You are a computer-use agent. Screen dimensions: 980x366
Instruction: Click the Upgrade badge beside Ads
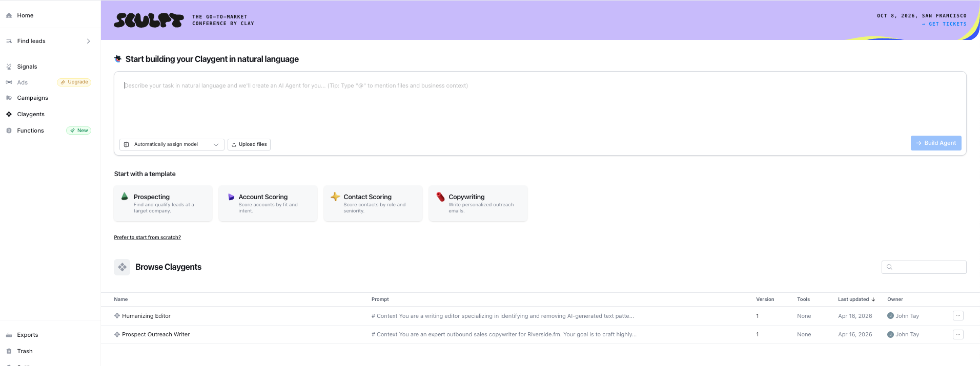coord(74,82)
